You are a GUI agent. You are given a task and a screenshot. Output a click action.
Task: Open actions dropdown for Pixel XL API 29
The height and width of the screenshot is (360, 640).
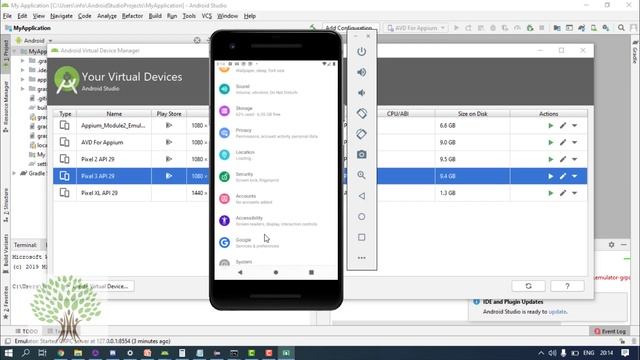coord(574,193)
